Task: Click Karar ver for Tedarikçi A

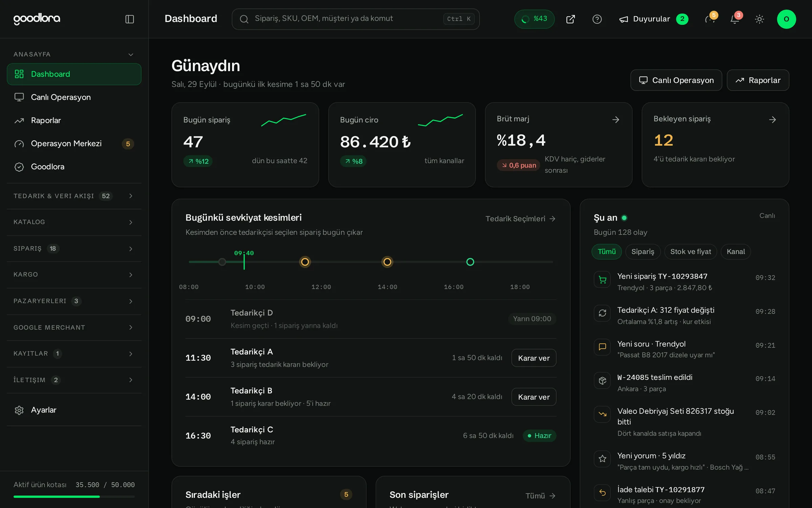Action: tap(534, 358)
